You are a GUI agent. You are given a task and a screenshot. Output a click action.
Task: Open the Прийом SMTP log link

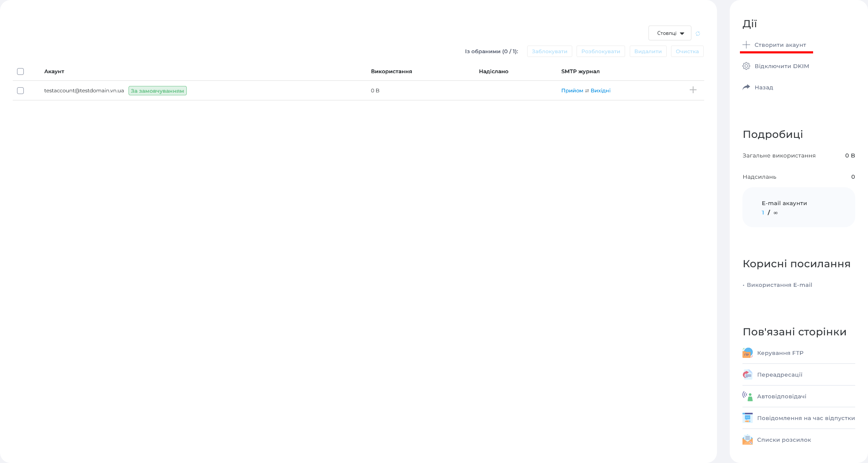[572, 90]
